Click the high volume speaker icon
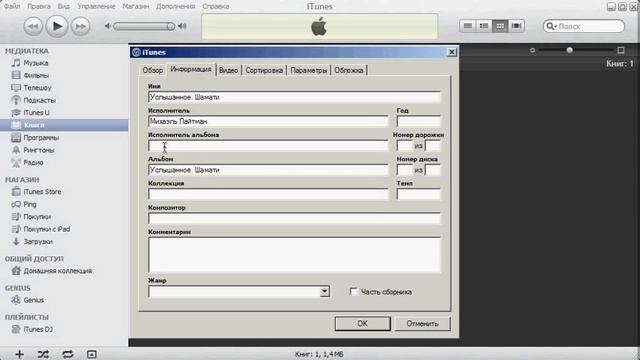The image size is (640, 360). pyautogui.click(x=182, y=26)
